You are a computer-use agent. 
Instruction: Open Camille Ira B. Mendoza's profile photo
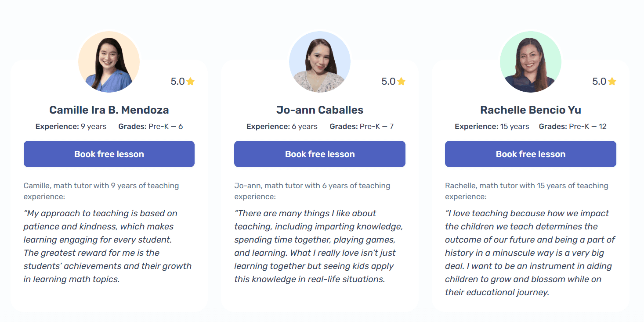tap(109, 62)
